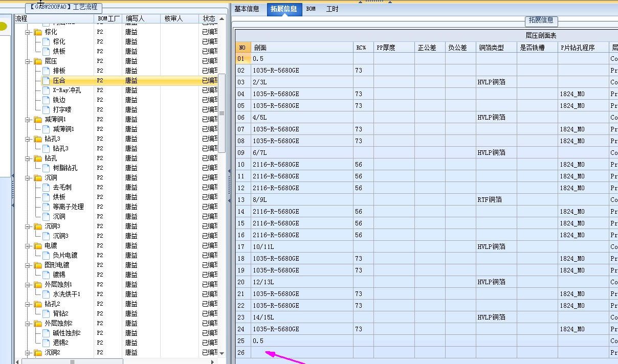Click the HVLP铜箔 cell in row 09

496,152
